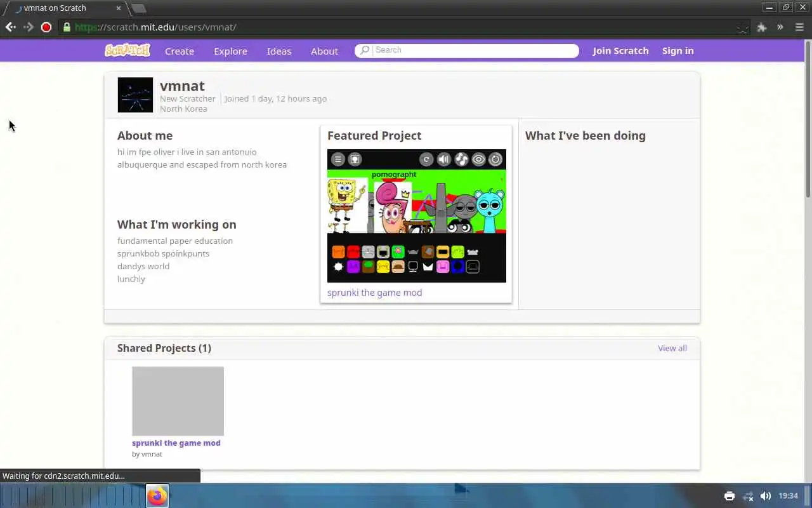Click 'View all' shared projects
812x508 pixels.
672,348
